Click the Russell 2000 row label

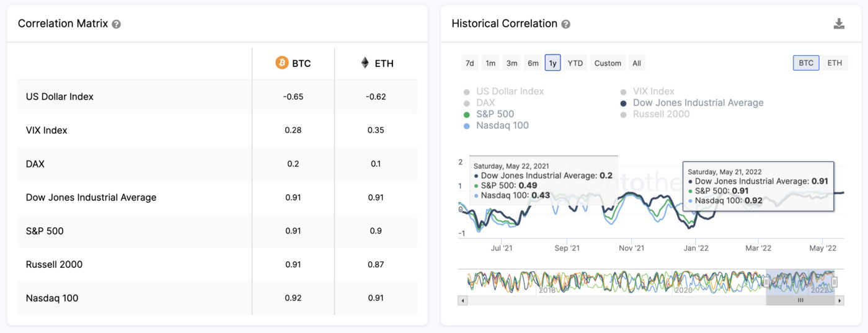pos(55,264)
